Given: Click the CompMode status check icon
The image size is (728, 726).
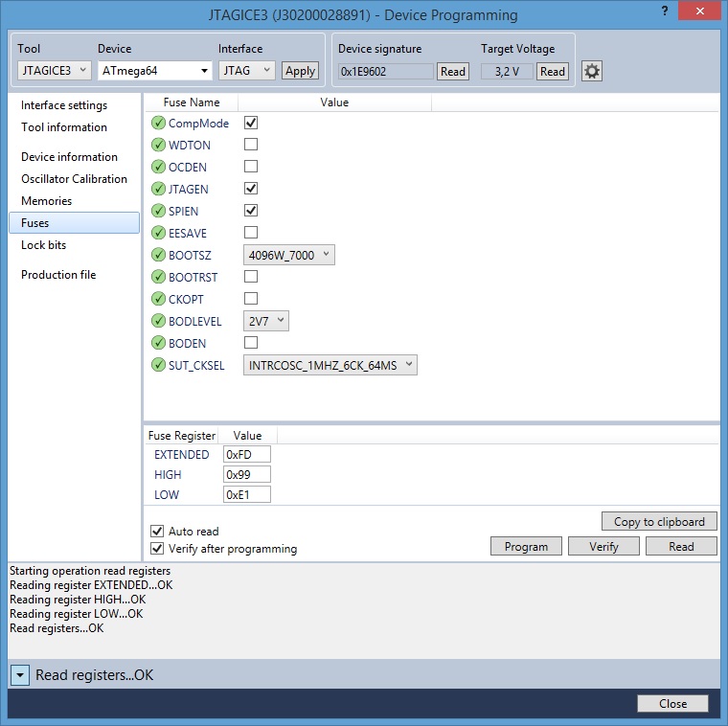Looking at the screenshot, I should (x=158, y=123).
